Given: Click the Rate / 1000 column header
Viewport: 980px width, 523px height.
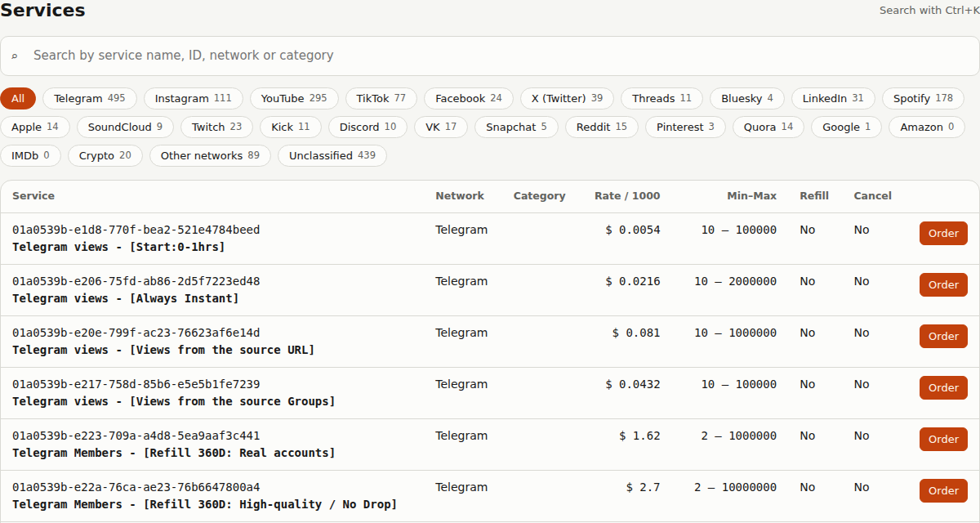Looking at the screenshot, I should point(627,196).
